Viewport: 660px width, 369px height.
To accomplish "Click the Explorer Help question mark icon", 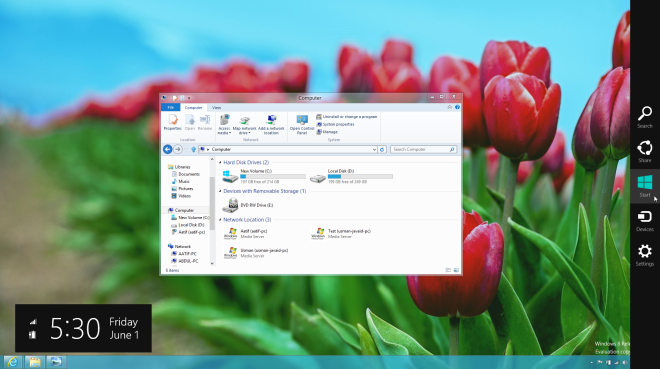I will [457, 107].
